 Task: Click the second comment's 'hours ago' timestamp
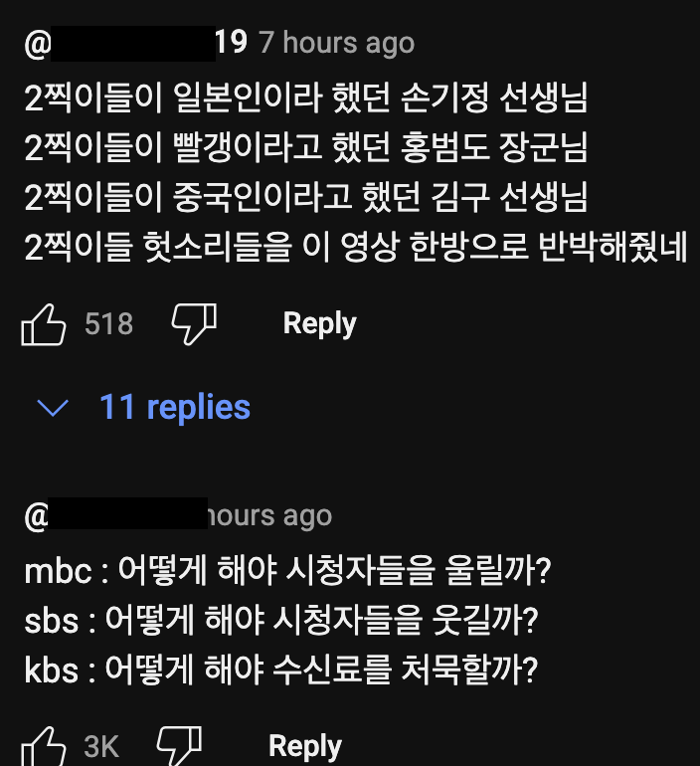click(x=268, y=516)
